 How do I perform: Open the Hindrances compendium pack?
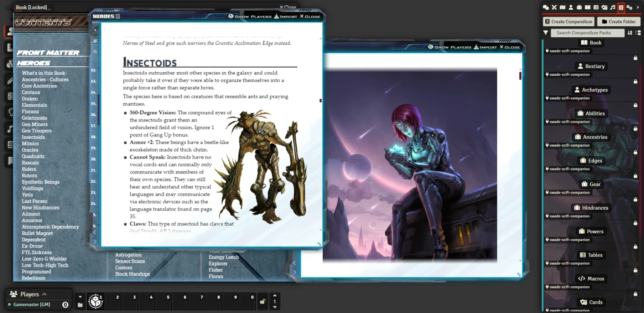click(591, 208)
